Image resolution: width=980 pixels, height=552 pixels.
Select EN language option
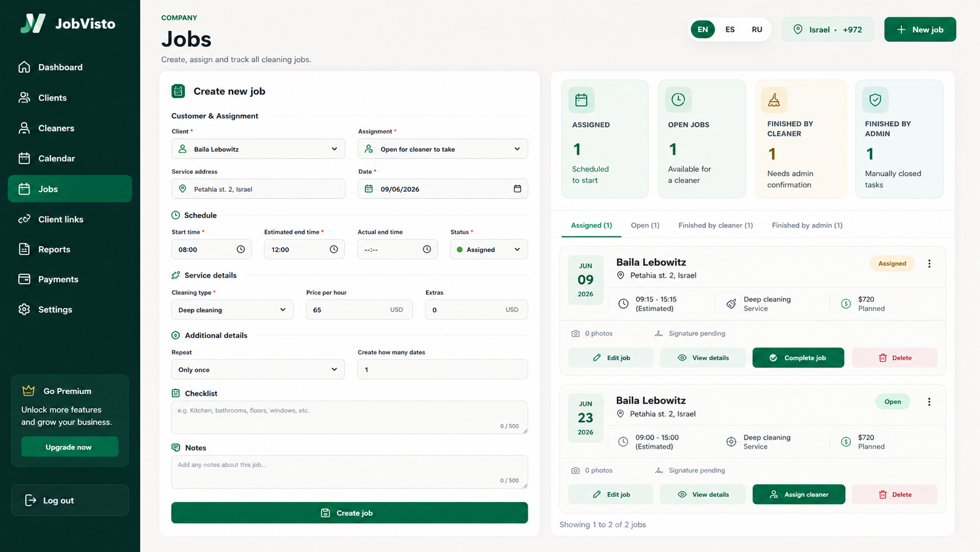702,29
